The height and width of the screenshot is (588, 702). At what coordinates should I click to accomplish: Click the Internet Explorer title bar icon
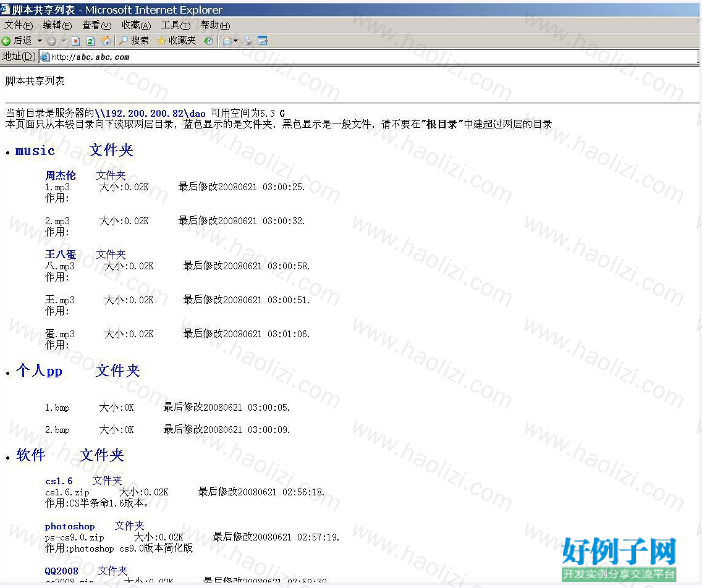click(x=5, y=9)
